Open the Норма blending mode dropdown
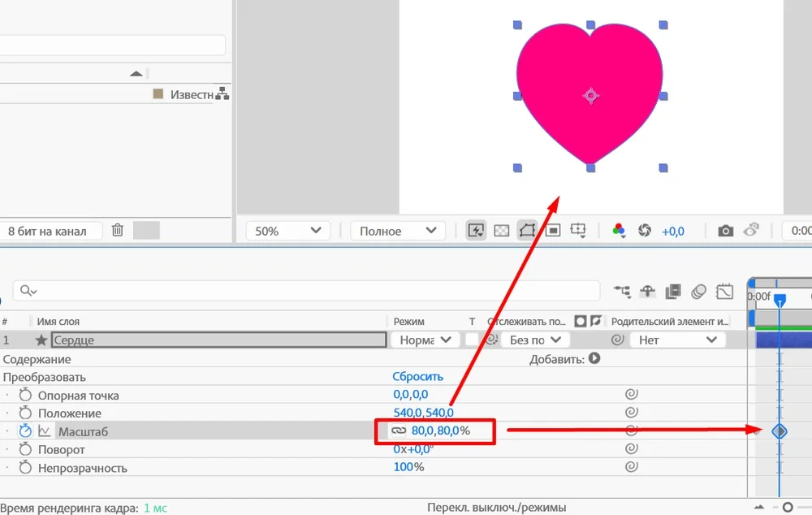The image size is (812, 515). click(x=425, y=340)
